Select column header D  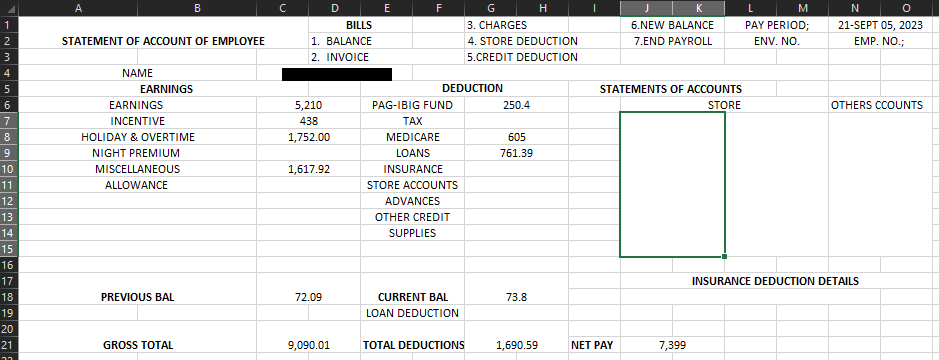click(335, 8)
